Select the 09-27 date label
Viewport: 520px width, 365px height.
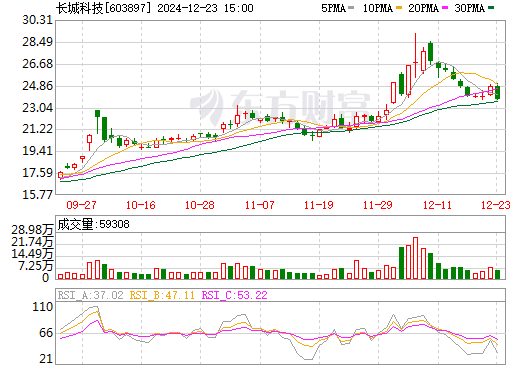(81, 205)
